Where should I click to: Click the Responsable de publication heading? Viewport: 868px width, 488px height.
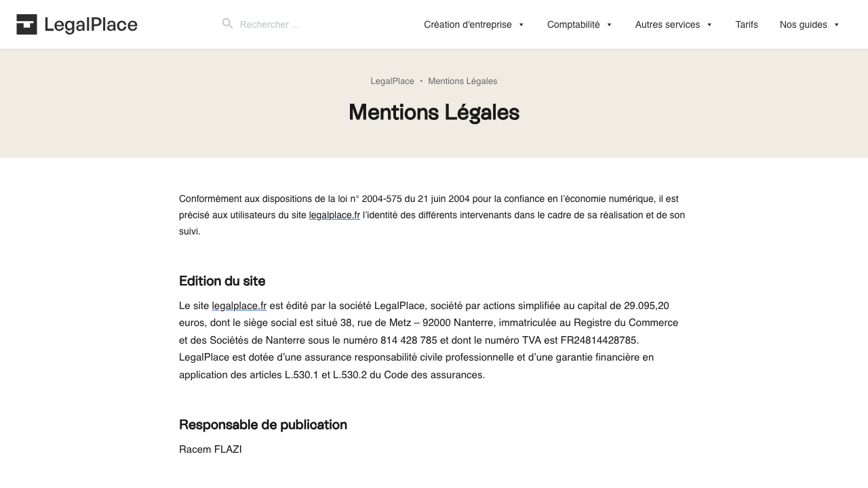pos(263,424)
